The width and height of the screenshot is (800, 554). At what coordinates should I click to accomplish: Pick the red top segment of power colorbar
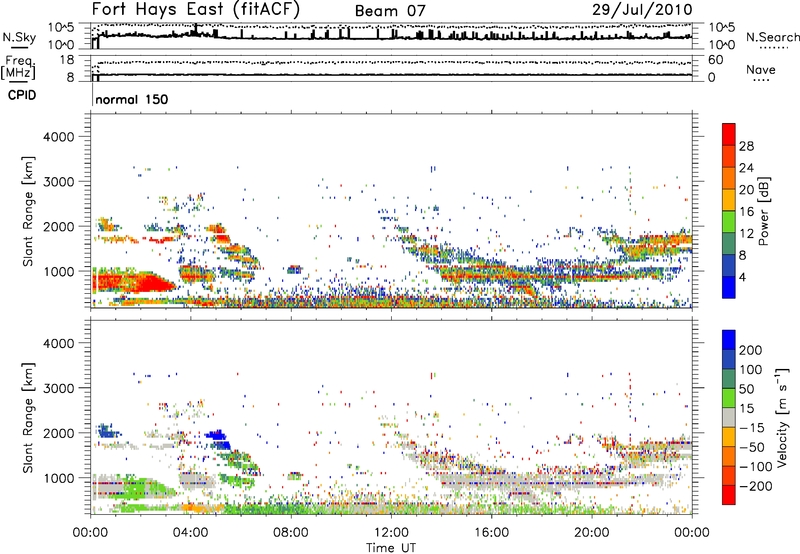(729, 135)
